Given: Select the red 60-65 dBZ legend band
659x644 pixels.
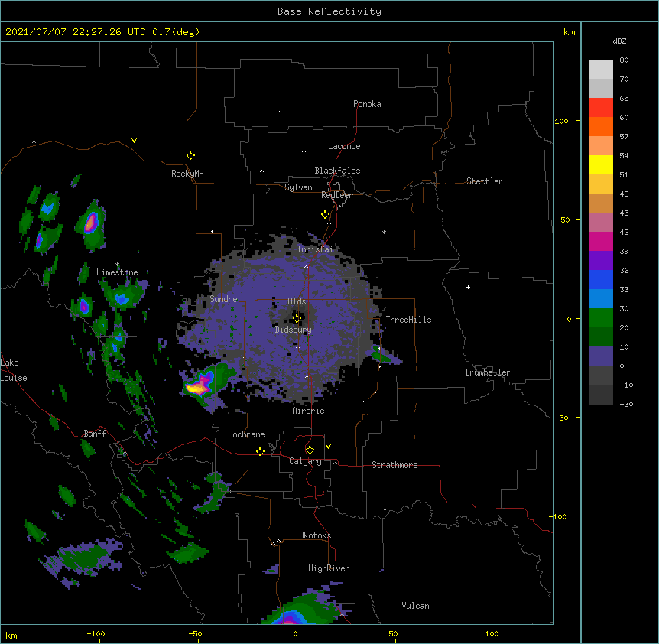Looking at the screenshot, I should click(x=601, y=107).
